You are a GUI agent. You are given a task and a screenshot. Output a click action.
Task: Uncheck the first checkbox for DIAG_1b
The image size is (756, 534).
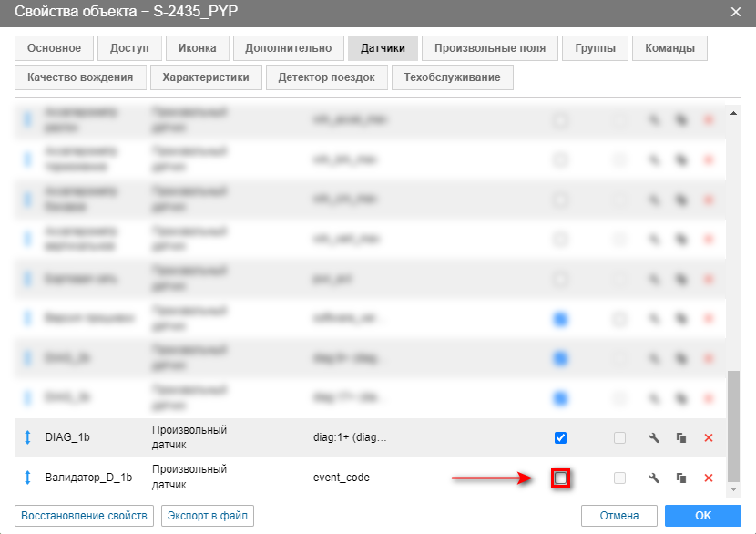pyautogui.click(x=560, y=437)
